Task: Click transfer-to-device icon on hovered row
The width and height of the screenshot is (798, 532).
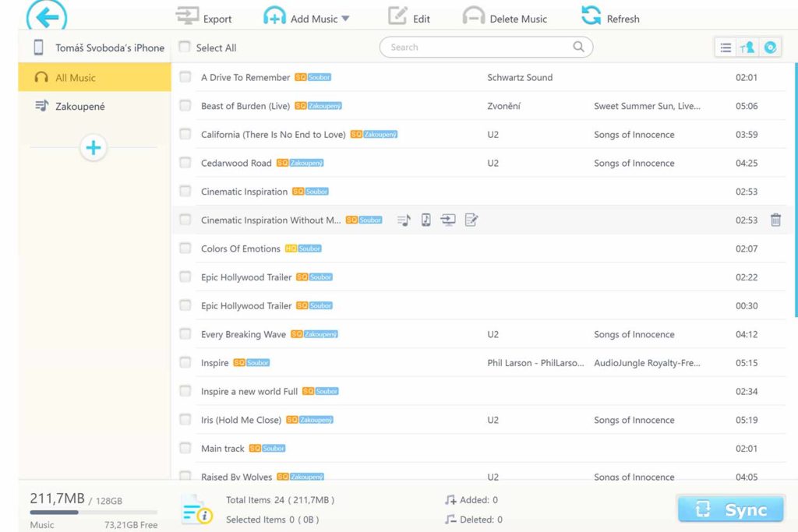Action: (426, 220)
